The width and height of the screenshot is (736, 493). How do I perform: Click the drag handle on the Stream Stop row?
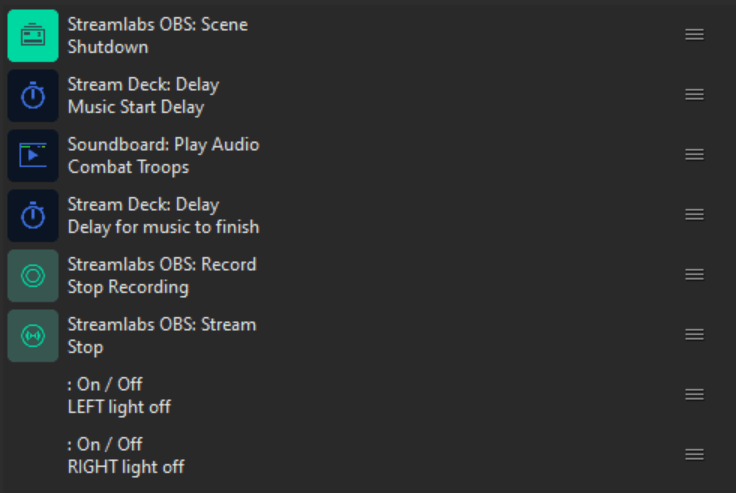pyautogui.click(x=694, y=335)
